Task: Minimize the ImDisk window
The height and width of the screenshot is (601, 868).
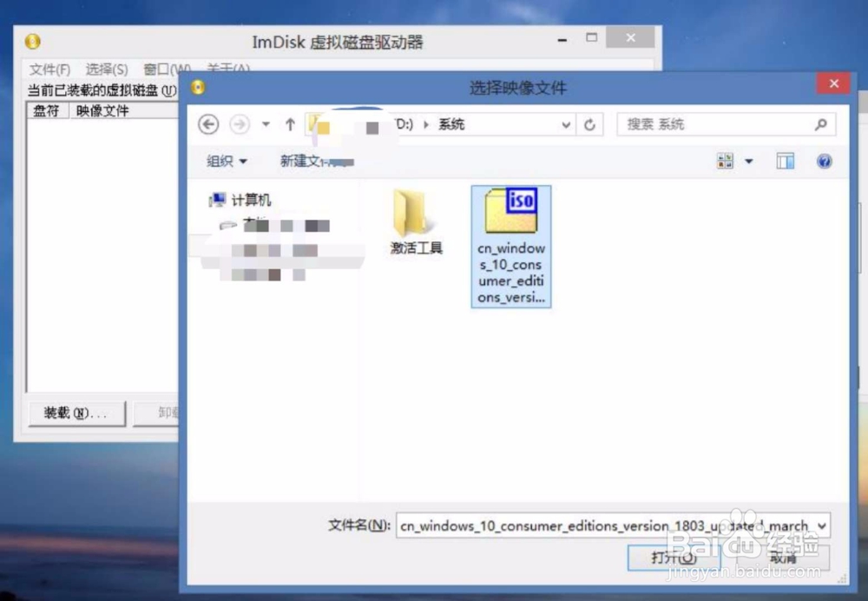Action: coord(562,39)
